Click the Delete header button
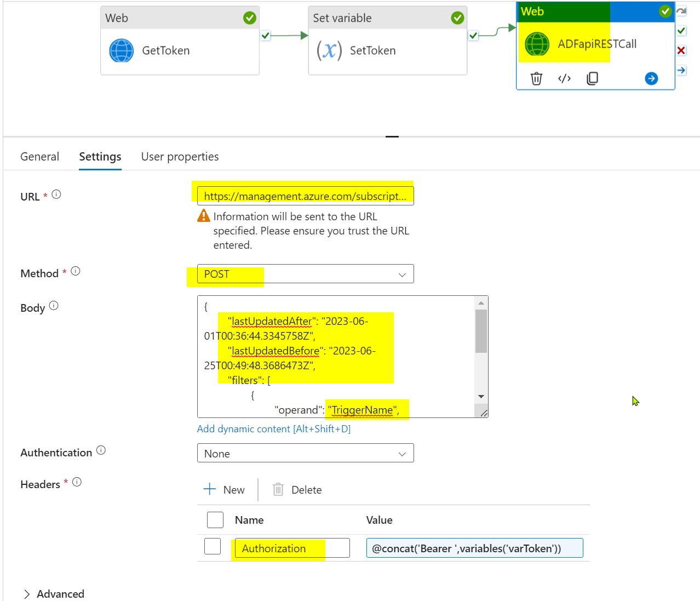Viewport: 700px width, 601px height. [x=297, y=489]
